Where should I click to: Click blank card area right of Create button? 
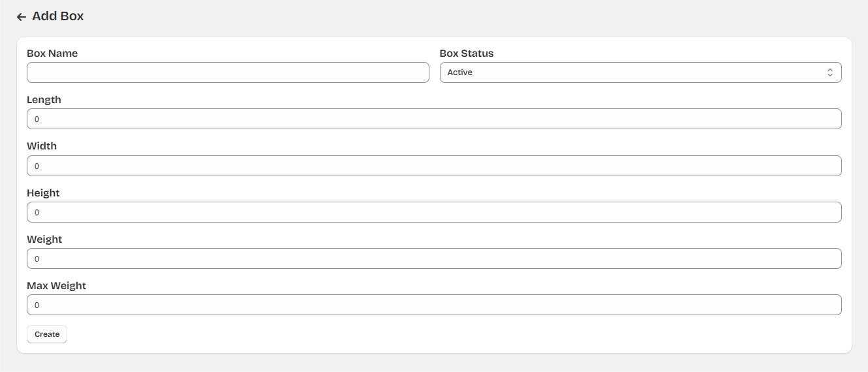[392, 334]
